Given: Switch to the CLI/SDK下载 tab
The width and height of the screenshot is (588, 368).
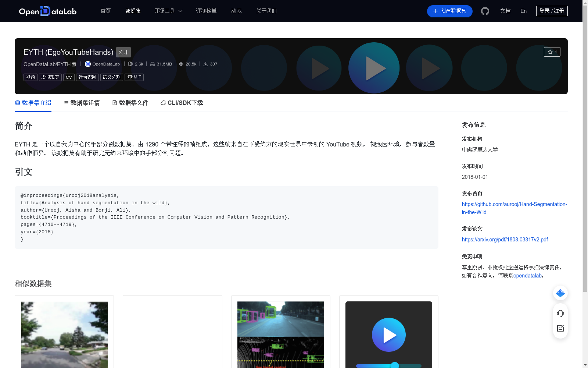Looking at the screenshot, I should [x=182, y=103].
